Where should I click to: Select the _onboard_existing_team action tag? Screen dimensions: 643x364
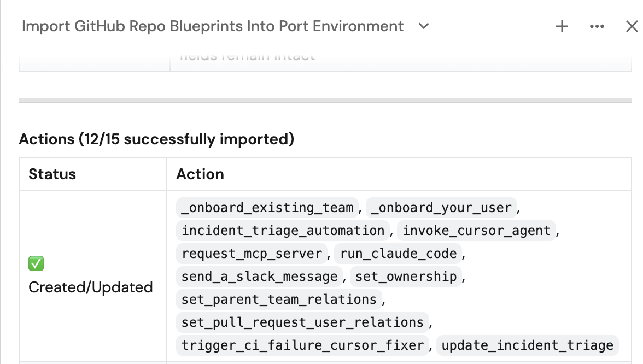[267, 208]
